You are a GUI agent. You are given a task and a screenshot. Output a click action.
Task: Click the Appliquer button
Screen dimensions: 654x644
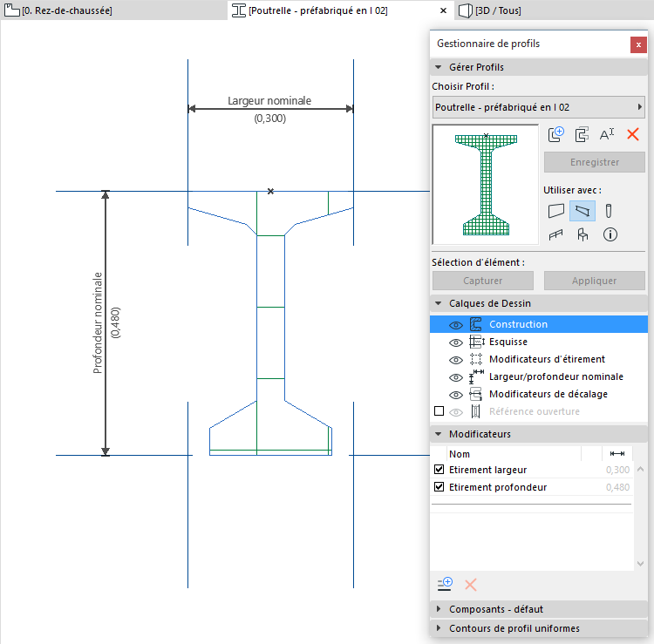pyautogui.click(x=594, y=281)
